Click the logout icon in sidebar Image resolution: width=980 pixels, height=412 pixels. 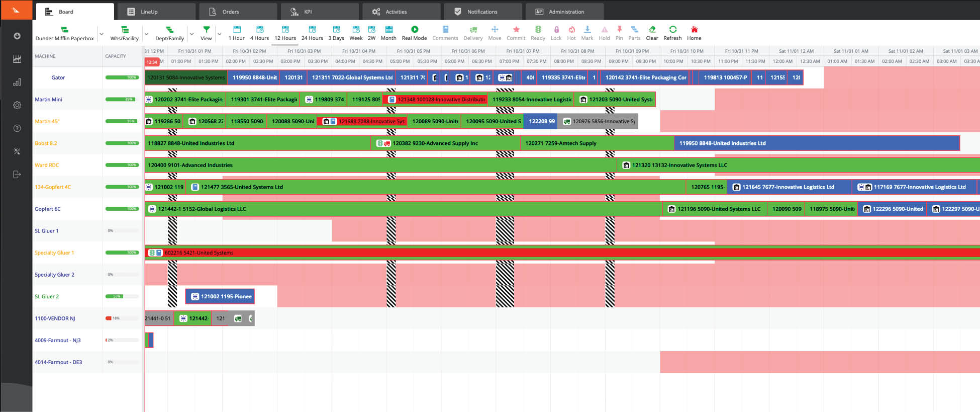(x=17, y=175)
